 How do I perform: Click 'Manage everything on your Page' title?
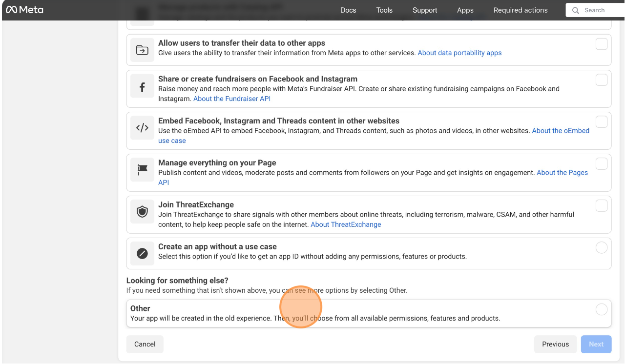click(x=217, y=163)
